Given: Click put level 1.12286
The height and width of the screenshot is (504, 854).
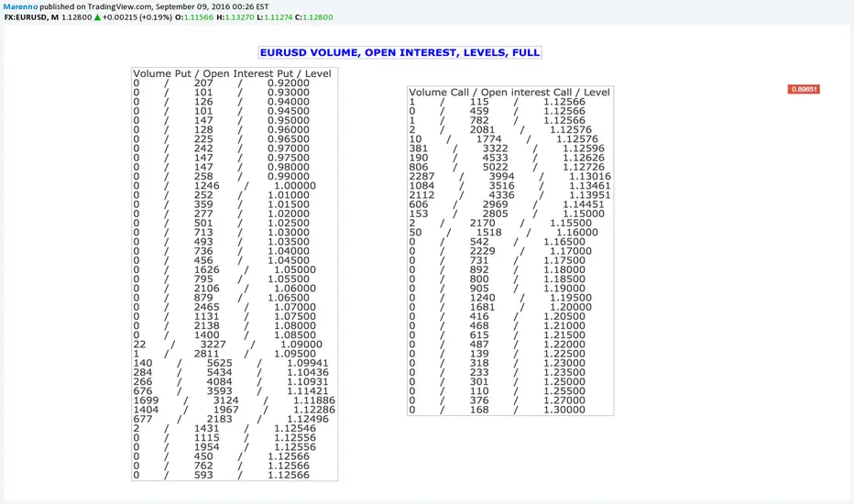Looking at the screenshot, I should (x=314, y=410).
